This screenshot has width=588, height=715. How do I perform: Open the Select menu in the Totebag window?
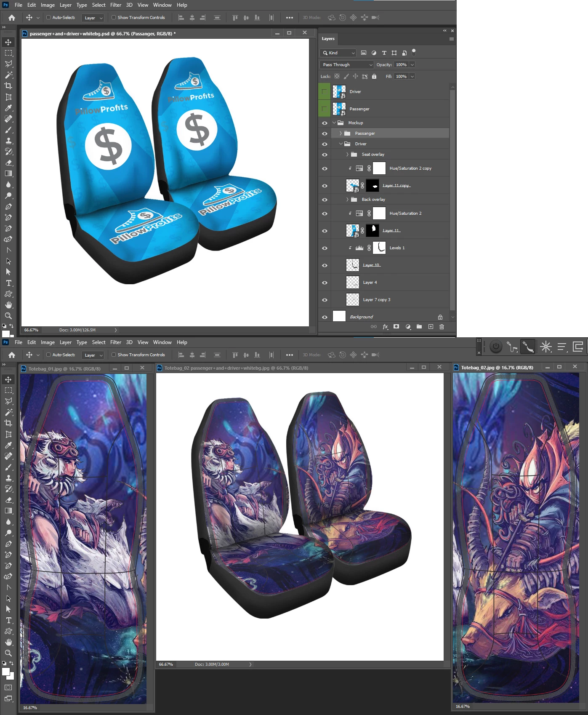[x=98, y=342]
